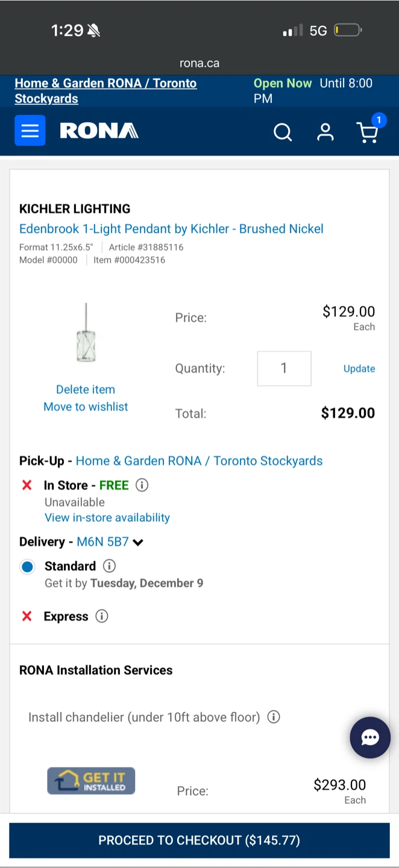Click the RONA logo
Screen dimensions: 399x868
pos(99,130)
